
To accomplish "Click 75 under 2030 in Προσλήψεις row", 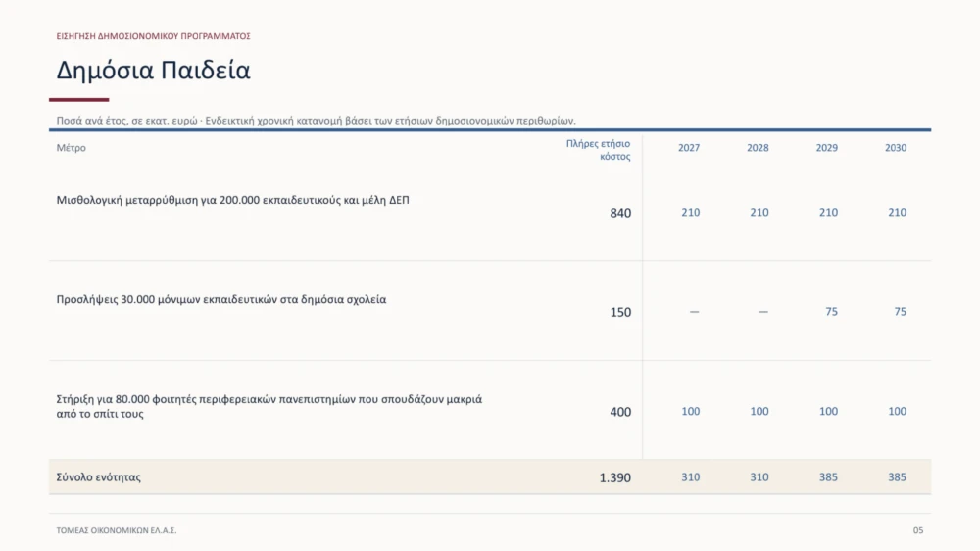I will pos(900,312).
